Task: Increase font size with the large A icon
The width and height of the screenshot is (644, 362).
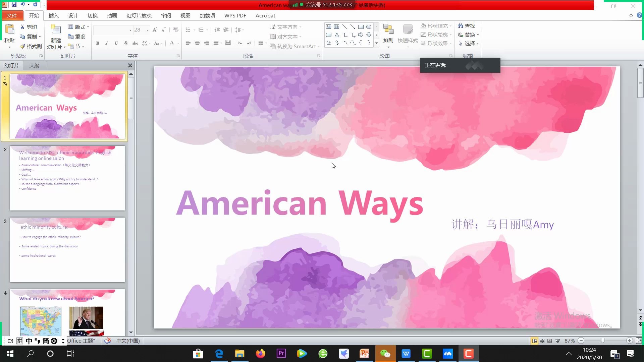Action: 155,30
